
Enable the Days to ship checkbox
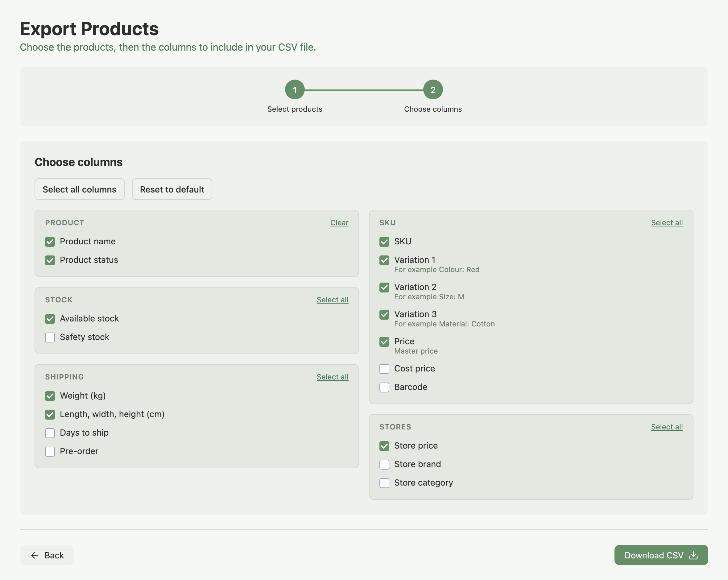[50, 433]
